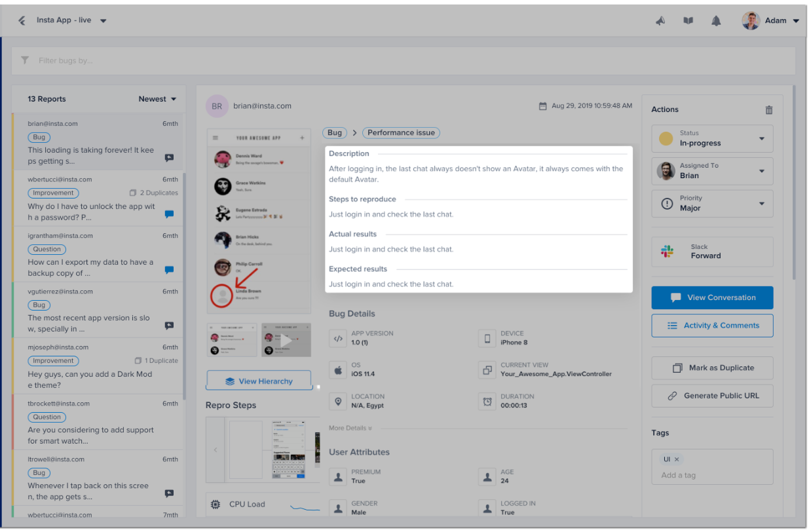Click the app version code icon
The width and height of the screenshot is (811, 532).
point(338,339)
